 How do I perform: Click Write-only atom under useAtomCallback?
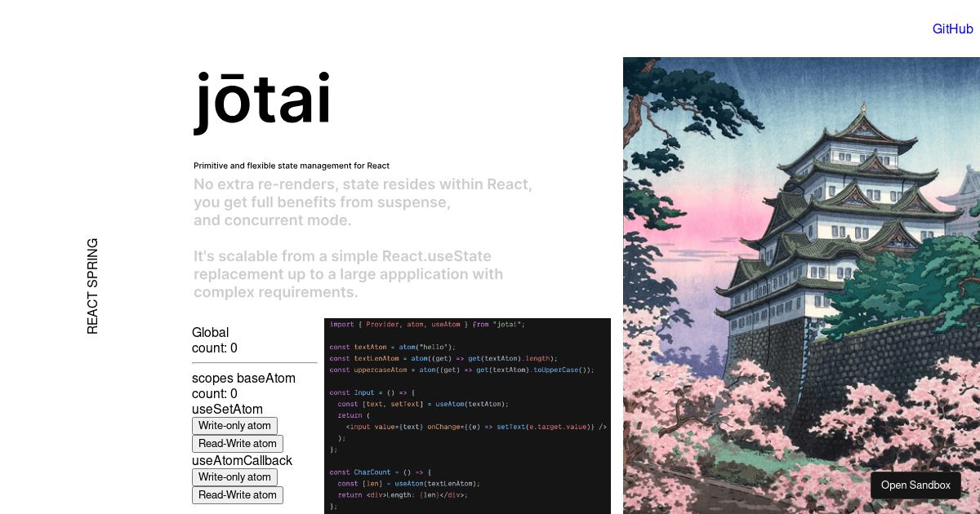click(234, 477)
